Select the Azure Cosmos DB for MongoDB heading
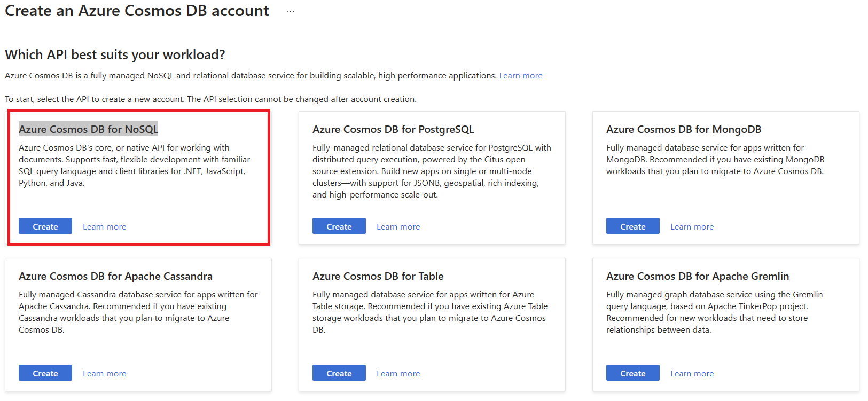This screenshot has width=868, height=401. (684, 129)
